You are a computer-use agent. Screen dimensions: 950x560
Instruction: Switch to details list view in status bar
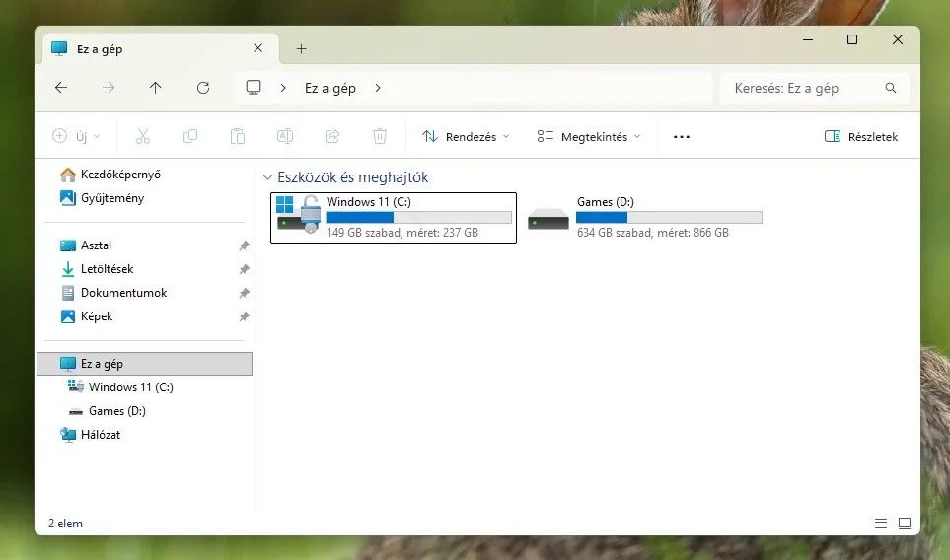tap(880, 524)
